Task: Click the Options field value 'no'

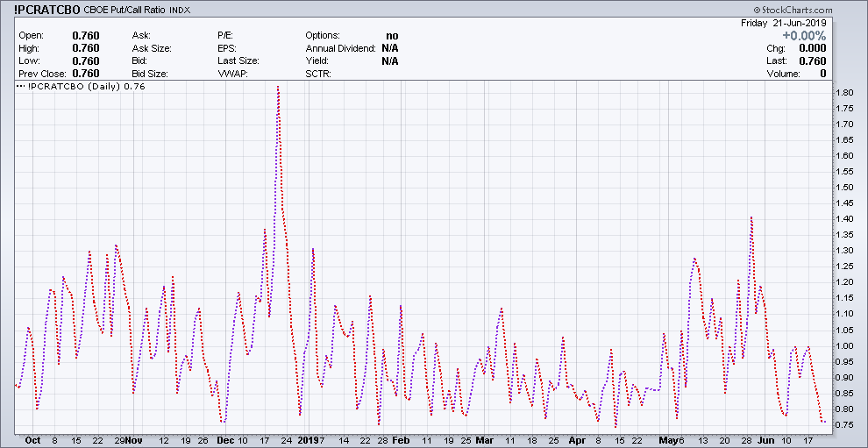Action: [x=391, y=35]
